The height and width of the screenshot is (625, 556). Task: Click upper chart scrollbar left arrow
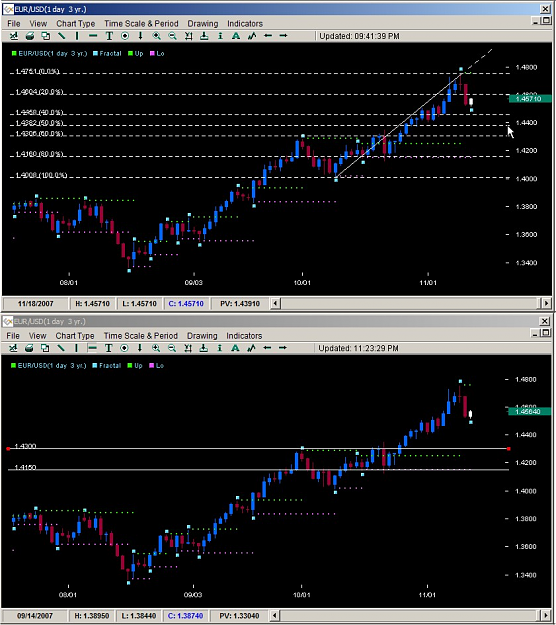pos(275,303)
